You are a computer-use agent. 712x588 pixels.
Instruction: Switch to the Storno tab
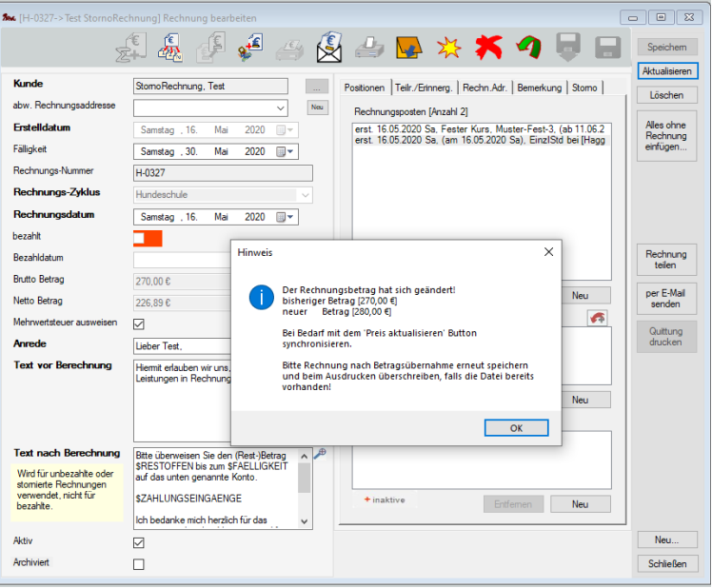coord(584,88)
